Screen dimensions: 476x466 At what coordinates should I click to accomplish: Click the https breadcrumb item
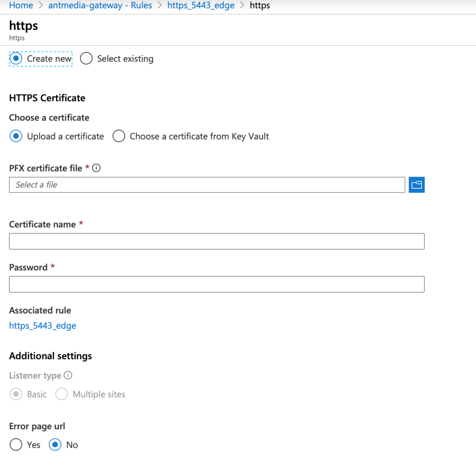click(x=260, y=5)
